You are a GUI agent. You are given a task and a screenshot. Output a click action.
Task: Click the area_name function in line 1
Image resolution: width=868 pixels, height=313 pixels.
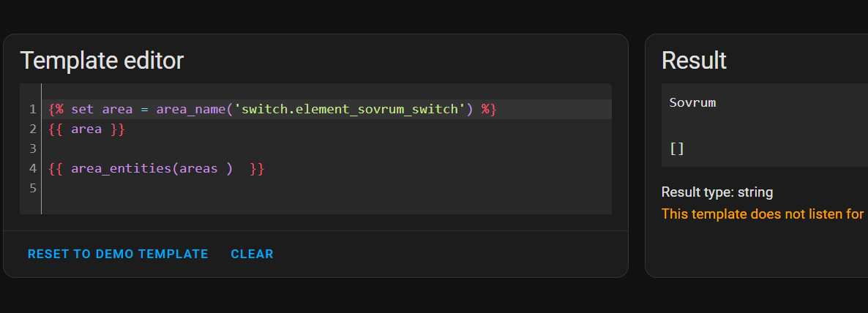click(192, 110)
